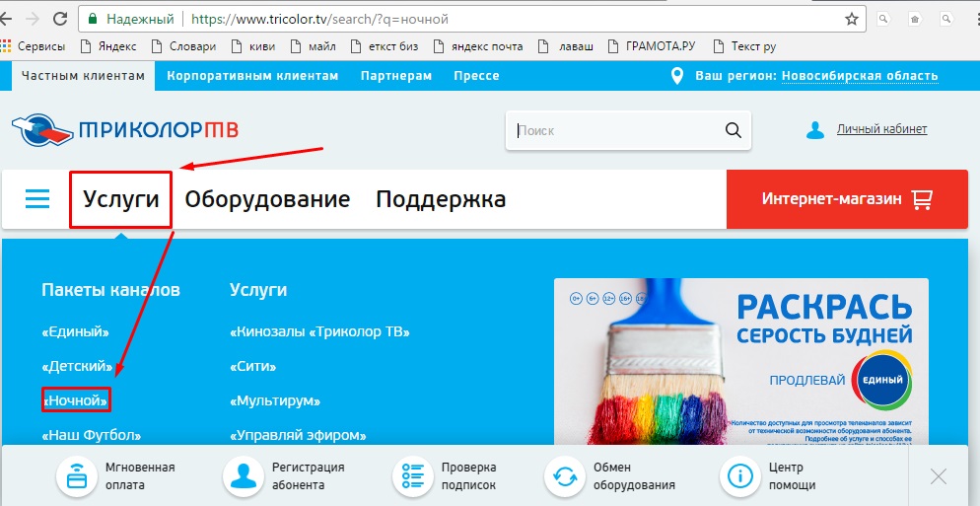This screenshot has height=506, width=980.
Task: Reload the page in browser
Action: (x=60, y=19)
